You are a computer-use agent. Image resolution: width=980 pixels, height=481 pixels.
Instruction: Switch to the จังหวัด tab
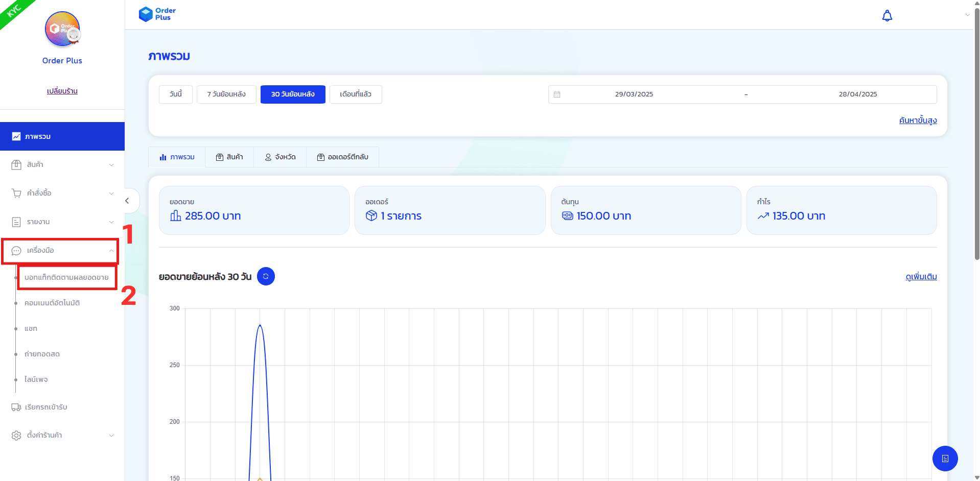point(280,157)
